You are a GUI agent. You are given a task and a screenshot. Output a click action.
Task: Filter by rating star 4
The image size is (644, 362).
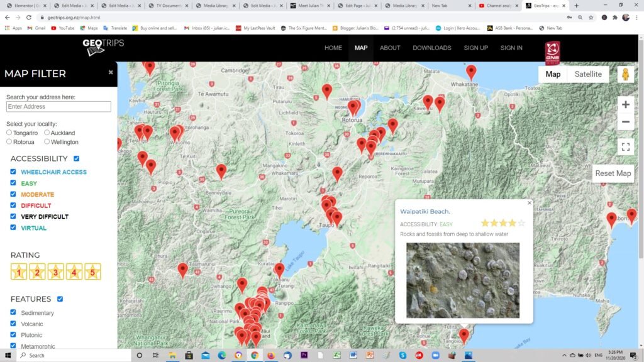click(x=74, y=271)
